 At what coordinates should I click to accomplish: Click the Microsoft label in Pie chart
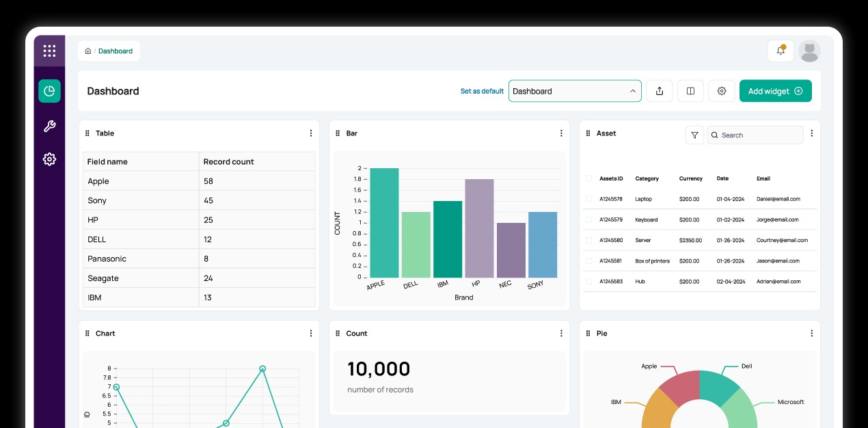coord(791,402)
